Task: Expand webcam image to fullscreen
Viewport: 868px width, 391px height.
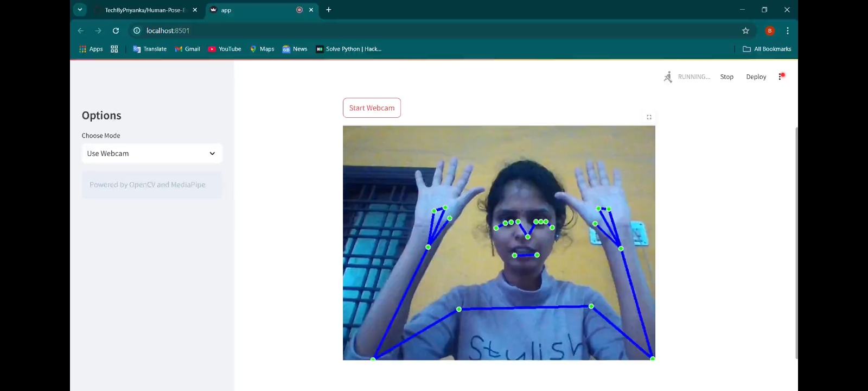Action: click(x=649, y=117)
